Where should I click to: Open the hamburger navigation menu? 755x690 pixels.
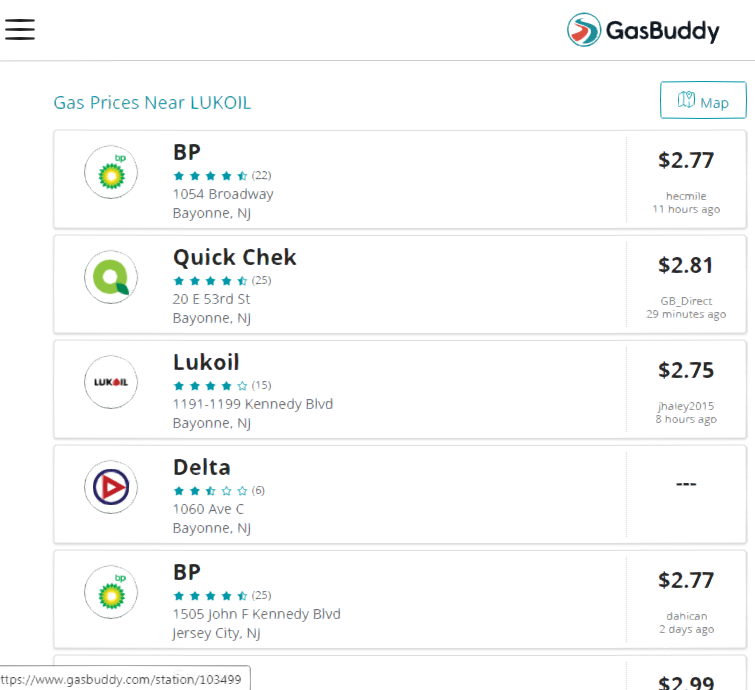[20, 29]
